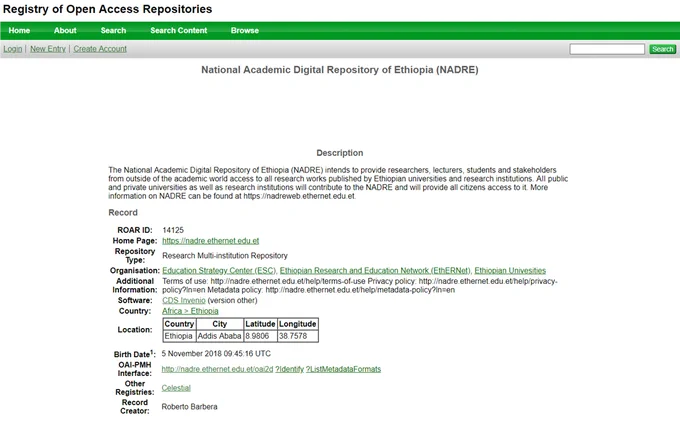Click the Additional Information terms of use text
This screenshot has width=680, height=422.
coord(360,285)
